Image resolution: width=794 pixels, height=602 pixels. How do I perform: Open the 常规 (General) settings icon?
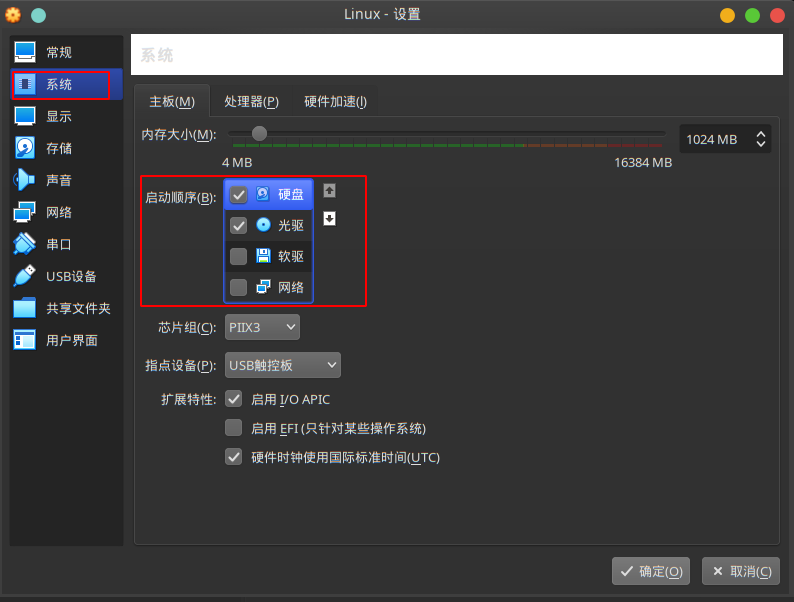pos(25,52)
